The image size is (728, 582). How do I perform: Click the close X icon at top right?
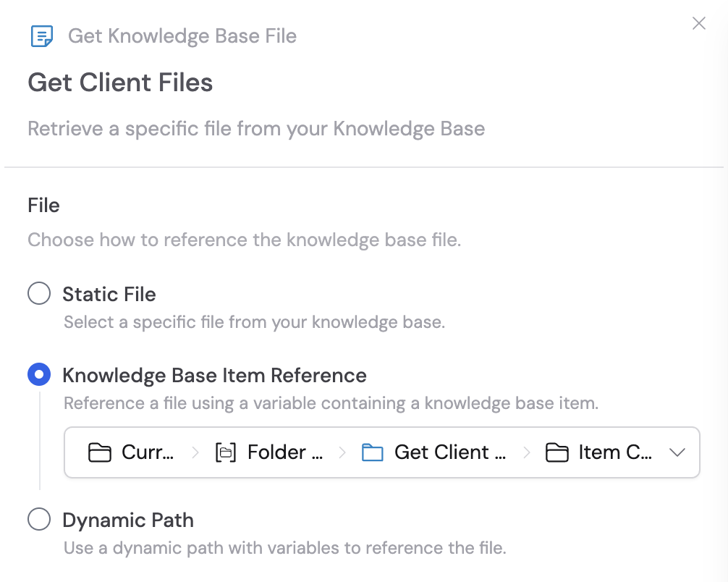coord(698,23)
